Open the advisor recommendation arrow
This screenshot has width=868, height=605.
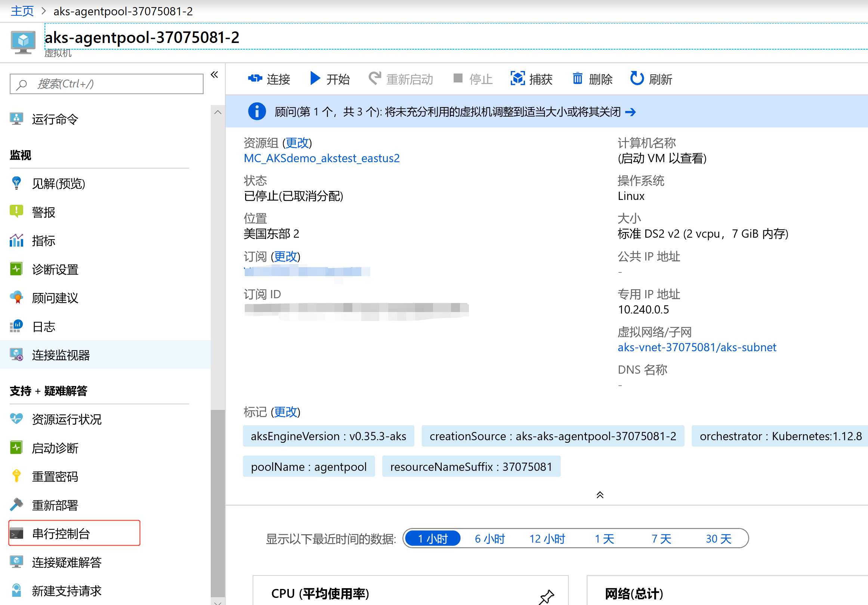point(630,112)
